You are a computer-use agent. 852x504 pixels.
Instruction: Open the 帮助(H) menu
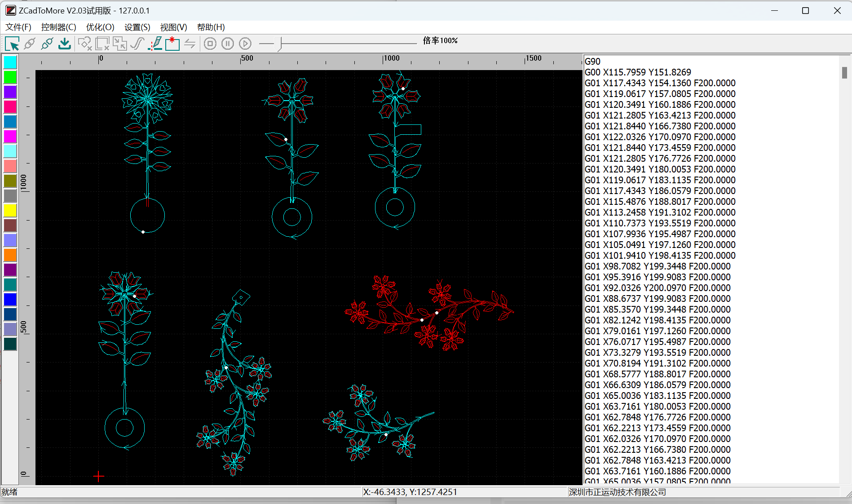[211, 27]
